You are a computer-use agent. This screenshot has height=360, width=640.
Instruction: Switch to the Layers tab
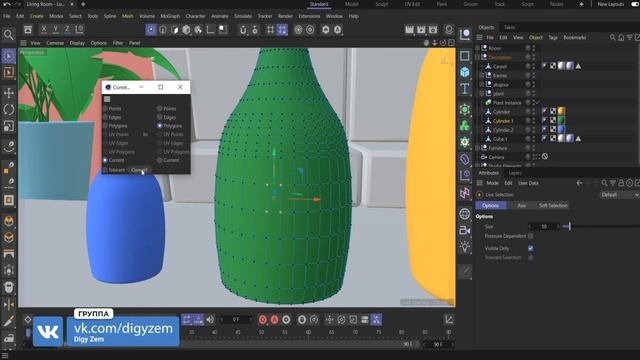[x=515, y=173]
